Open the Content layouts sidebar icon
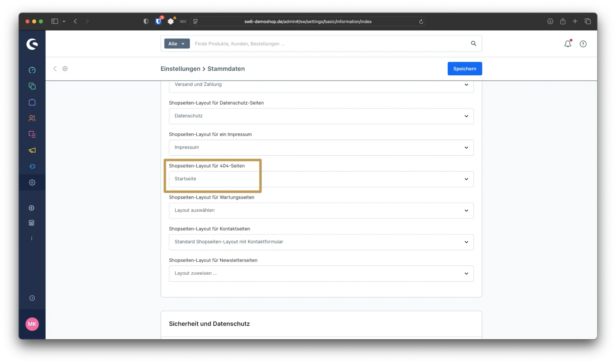Screen dimensions: 616x364 [32, 134]
